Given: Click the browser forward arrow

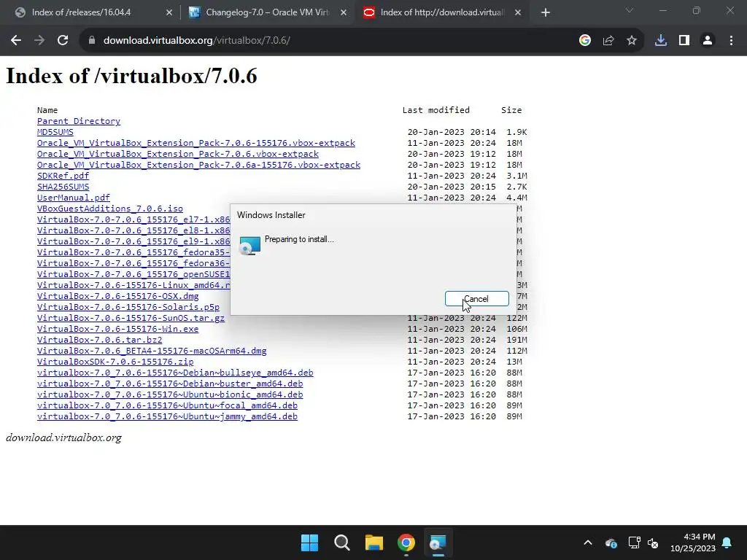Looking at the screenshot, I should pyautogui.click(x=39, y=41).
